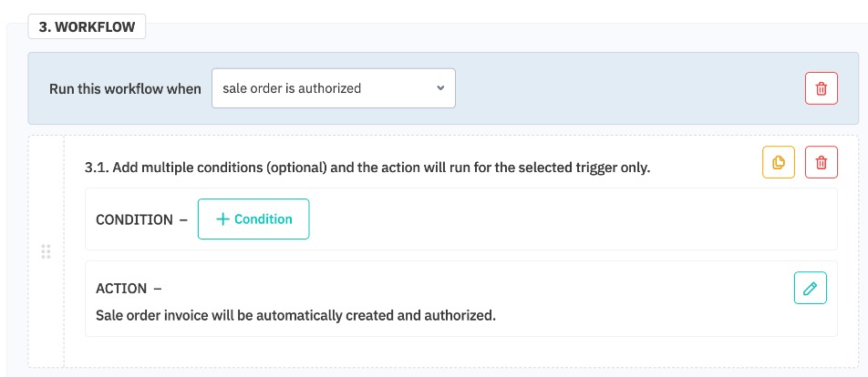
Task: Add a new Condition
Action: tap(253, 219)
